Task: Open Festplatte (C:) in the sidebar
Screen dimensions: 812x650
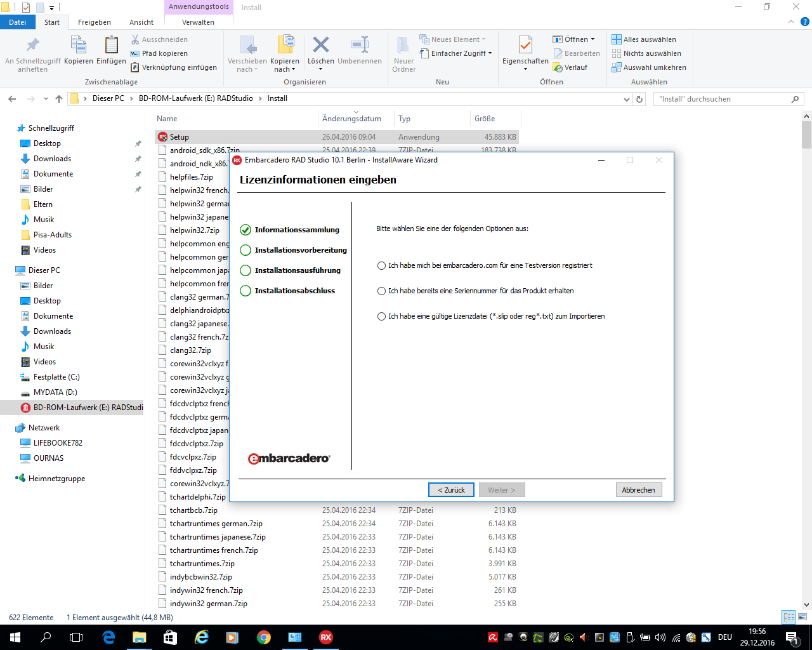Action: (x=56, y=377)
